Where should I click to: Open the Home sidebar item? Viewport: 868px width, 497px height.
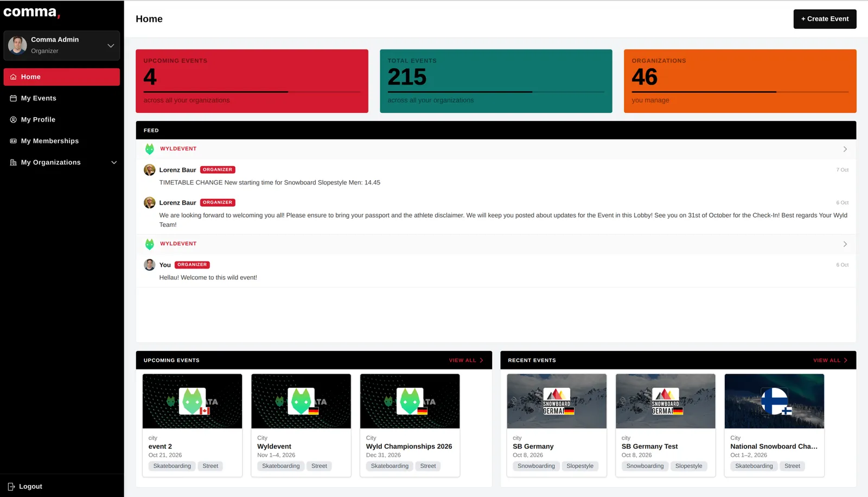pos(62,77)
